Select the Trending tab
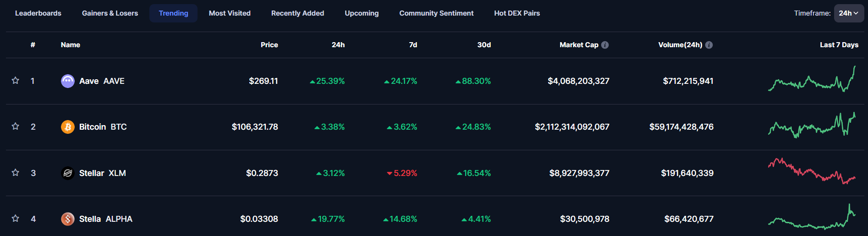 tap(173, 13)
